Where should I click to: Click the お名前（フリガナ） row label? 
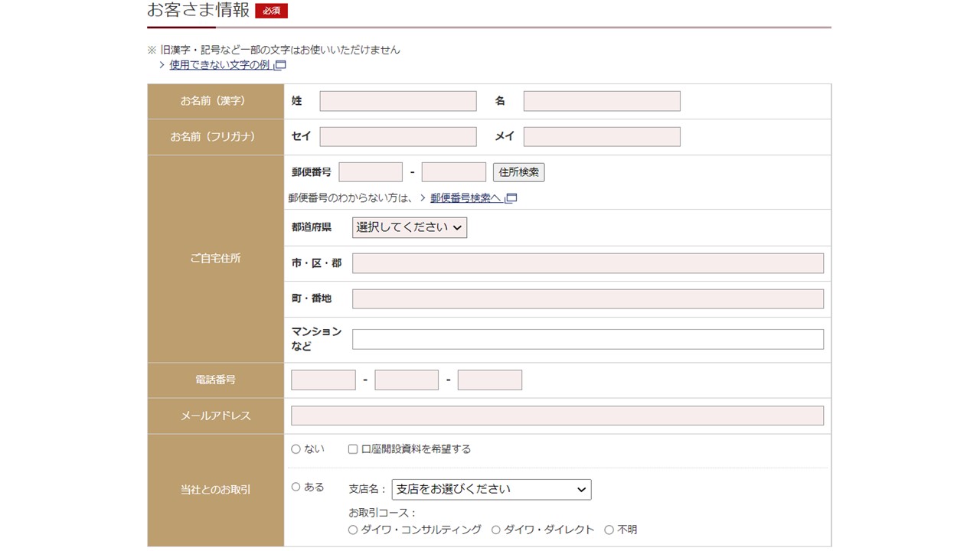[216, 137]
